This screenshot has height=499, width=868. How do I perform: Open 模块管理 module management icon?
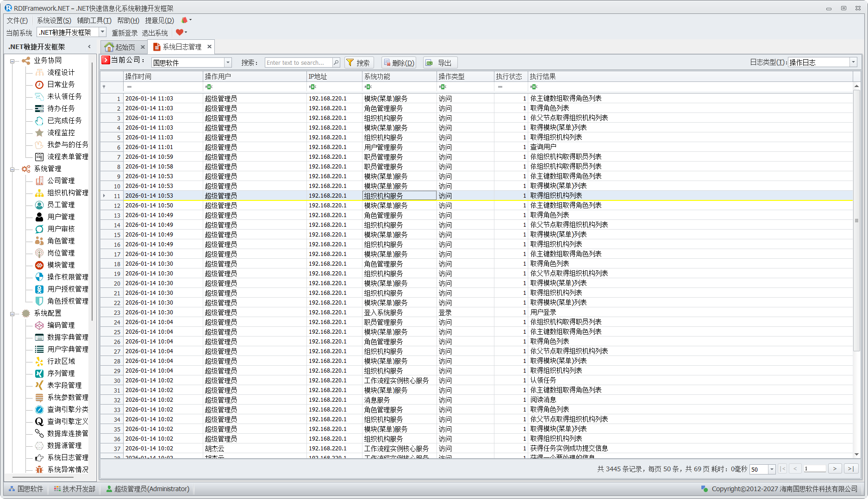coord(40,265)
